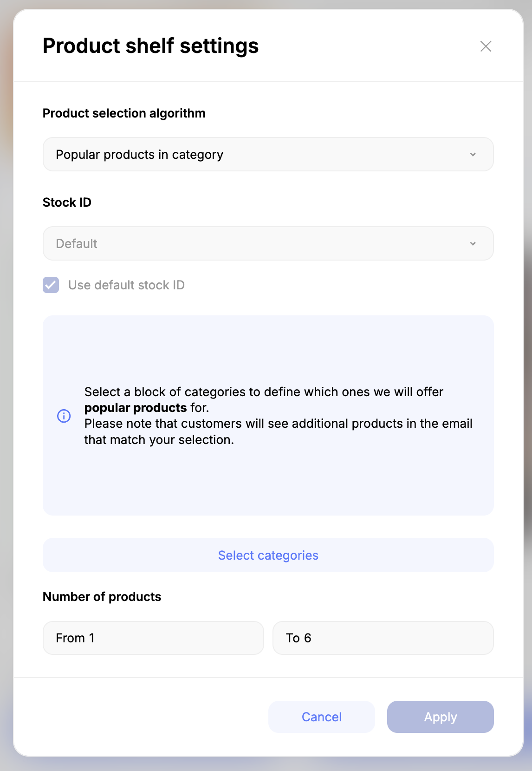Click the Please note that customers sentence
Screen dimensions: 532x771
[x=278, y=424]
